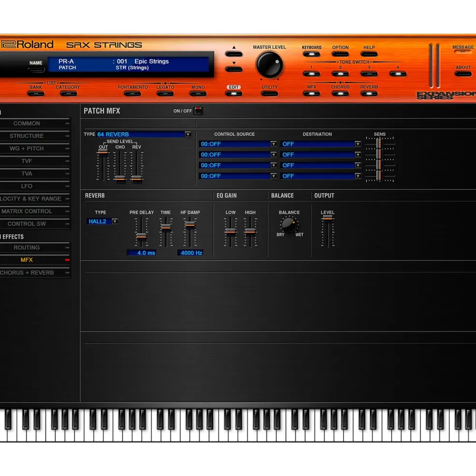
Task: Open the TVA section
Action: point(35,173)
